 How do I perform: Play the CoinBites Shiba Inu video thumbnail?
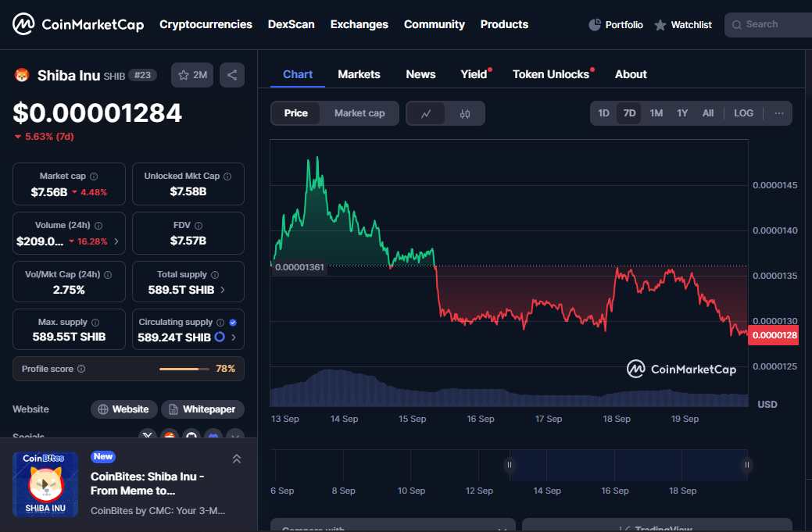45,484
